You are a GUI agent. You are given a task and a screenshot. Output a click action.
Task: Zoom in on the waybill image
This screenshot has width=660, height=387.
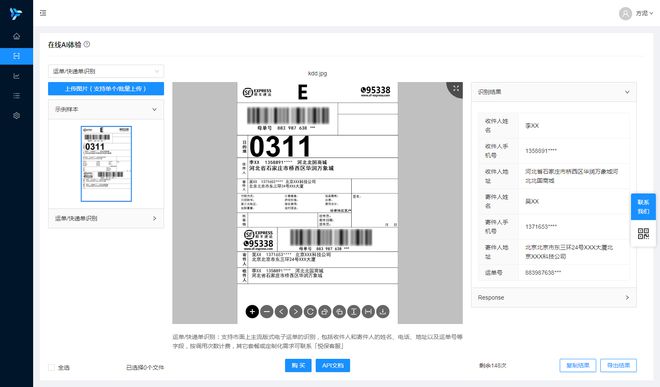pyautogui.click(x=252, y=312)
